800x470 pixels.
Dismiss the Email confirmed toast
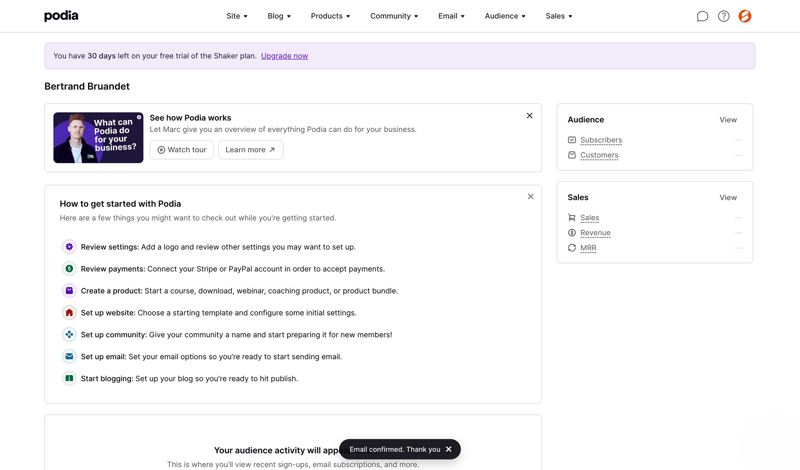click(448, 449)
